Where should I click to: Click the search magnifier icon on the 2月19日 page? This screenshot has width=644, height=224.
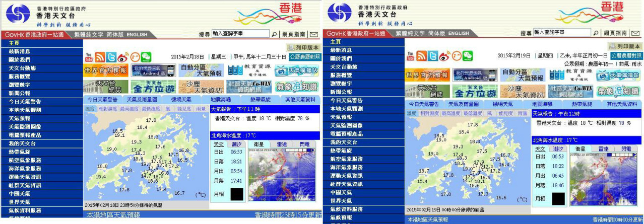596,33
